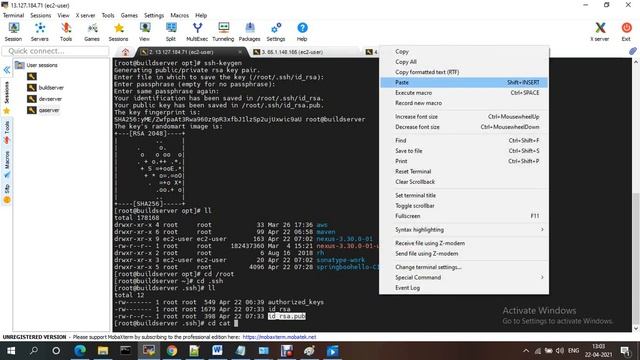This screenshot has width=640, height=360.
Task: Open the taskbar search magnifier
Action: (x=34, y=351)
